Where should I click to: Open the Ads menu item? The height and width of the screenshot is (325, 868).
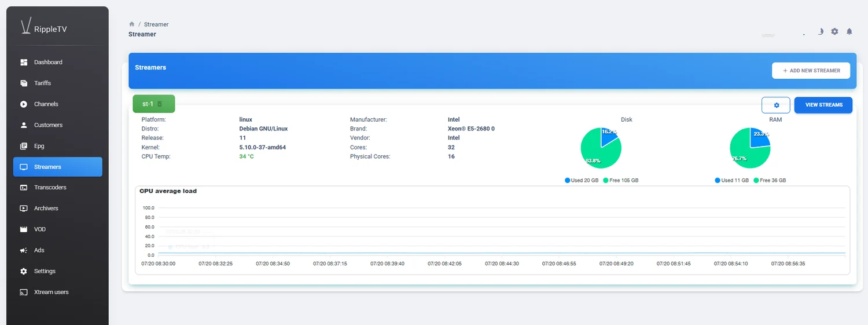click(x=58, y=250)
